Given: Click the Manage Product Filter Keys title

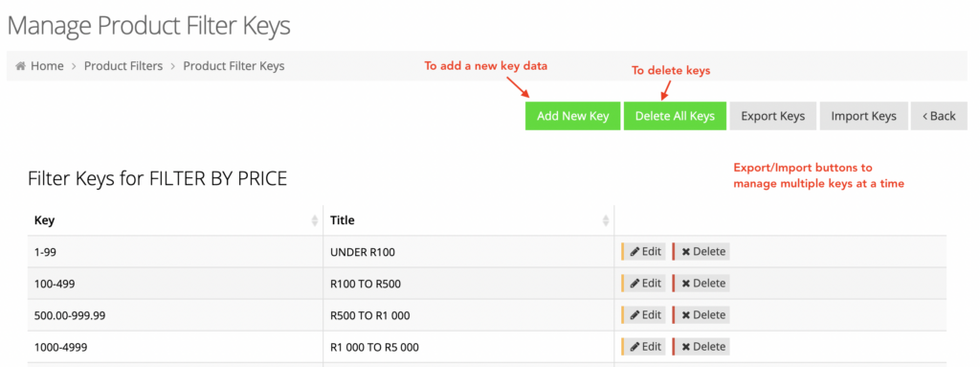Looking at the screenshot, I should pyautogui.click(x=148, y=26).
